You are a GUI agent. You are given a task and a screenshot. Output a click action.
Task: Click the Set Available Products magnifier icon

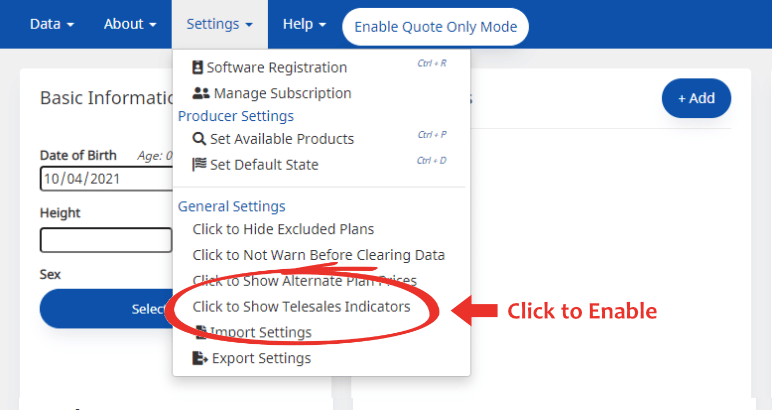tap(199, 139)
